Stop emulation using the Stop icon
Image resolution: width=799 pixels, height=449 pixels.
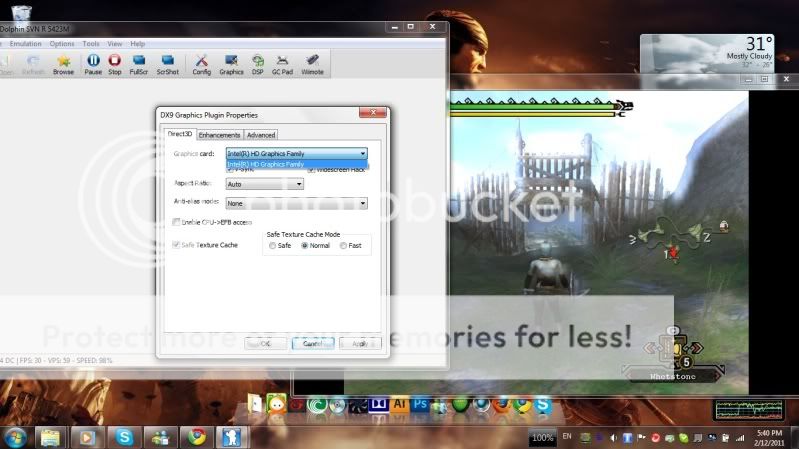(x=115, y=64)
